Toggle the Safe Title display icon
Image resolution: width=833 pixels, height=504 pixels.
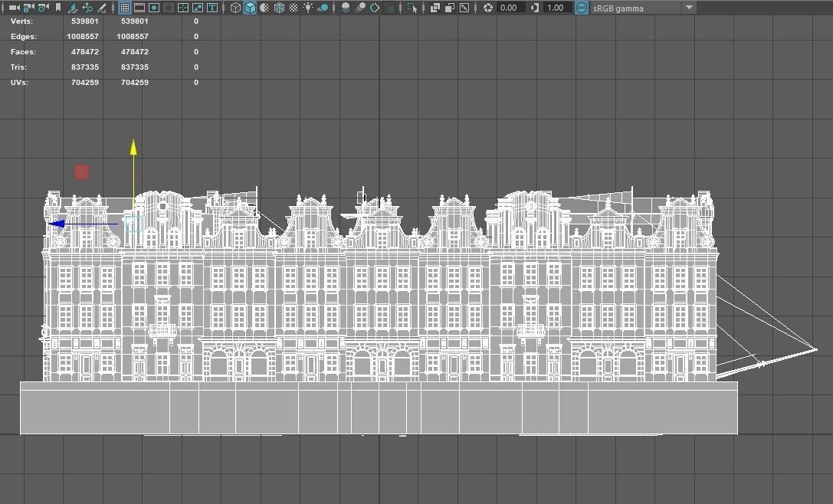click(x=212, y=8)
